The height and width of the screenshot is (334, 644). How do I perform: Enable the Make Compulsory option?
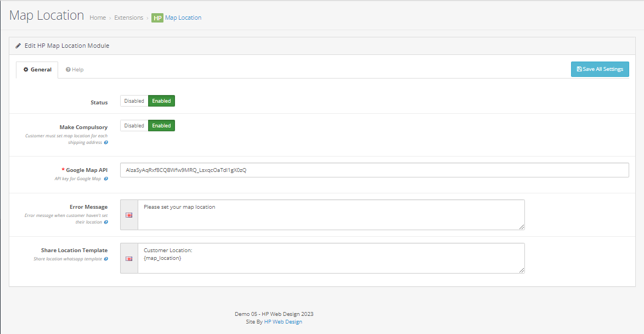(161, 126)
